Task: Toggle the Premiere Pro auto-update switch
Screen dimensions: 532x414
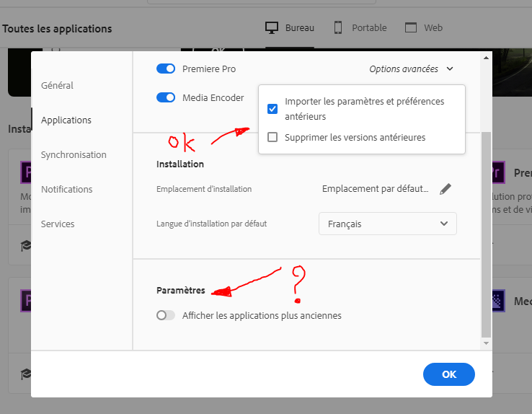Action: coord(166,69)
